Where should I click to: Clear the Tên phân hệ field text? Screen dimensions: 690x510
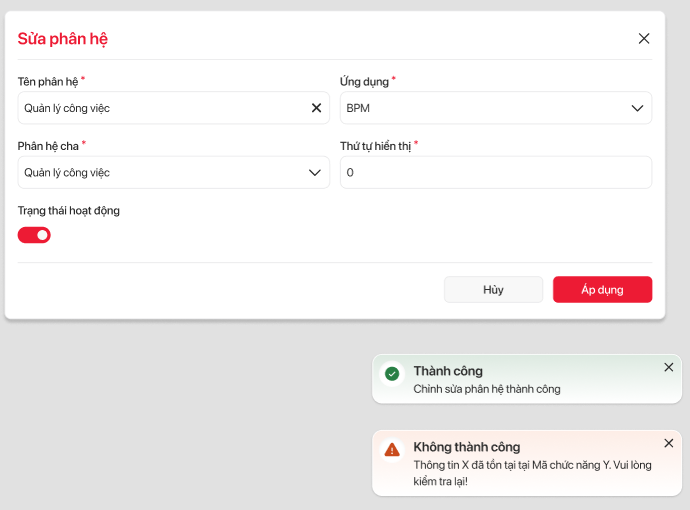[316, 108]
